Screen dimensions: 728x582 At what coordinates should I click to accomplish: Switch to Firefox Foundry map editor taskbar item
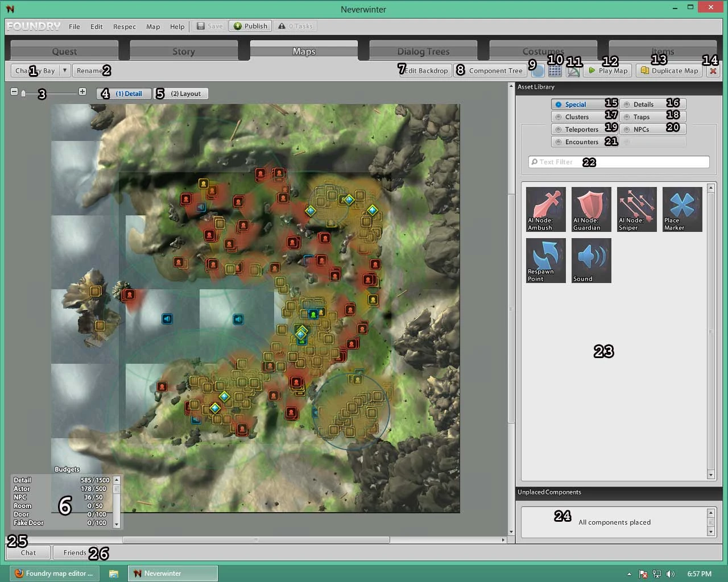tap(54, 573)
